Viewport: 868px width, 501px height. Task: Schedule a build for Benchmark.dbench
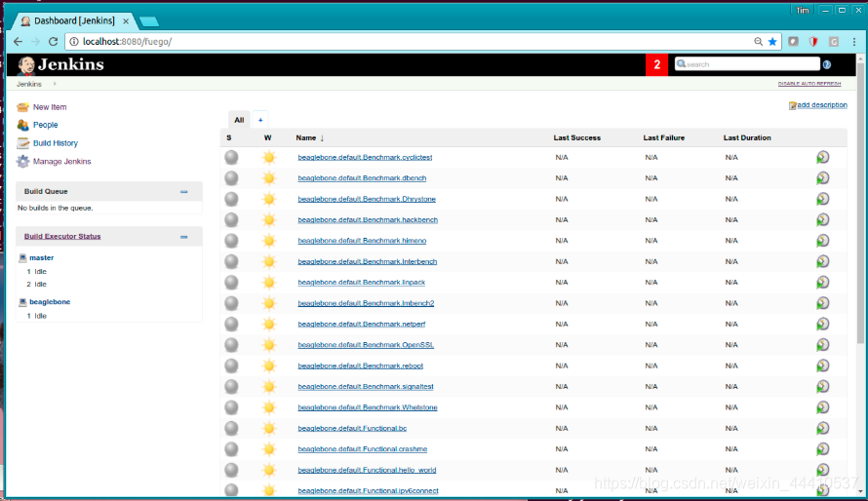click(822, 178)
